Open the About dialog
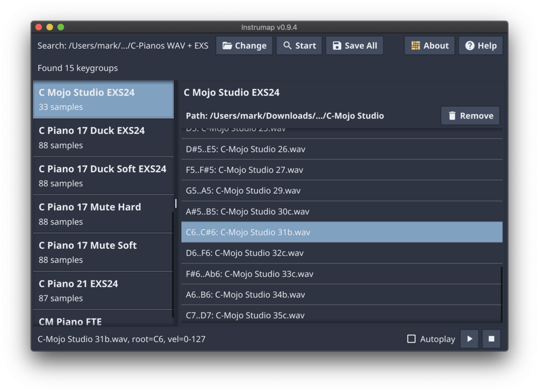The image size is (539, 392). coord(430,46)
